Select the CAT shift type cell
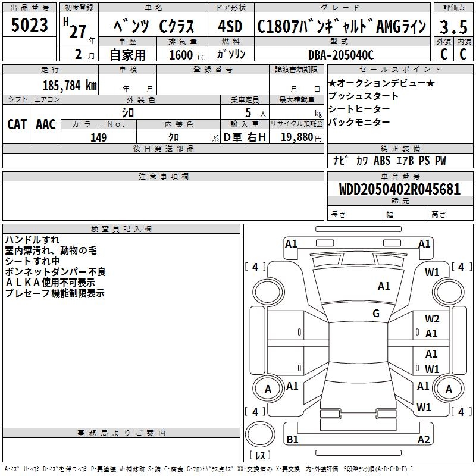The image size is (476, 476). coord(17,124)
